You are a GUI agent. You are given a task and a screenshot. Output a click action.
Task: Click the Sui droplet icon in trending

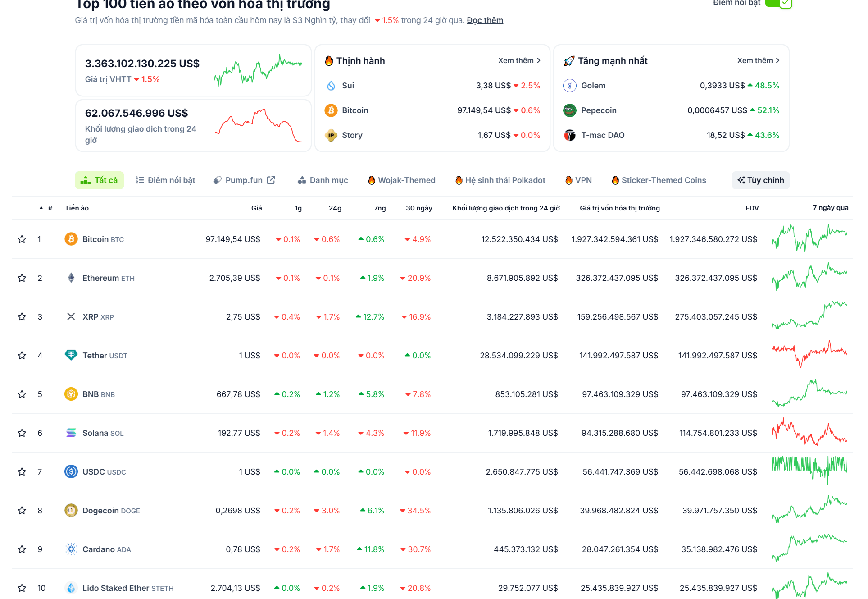[331, 86]
